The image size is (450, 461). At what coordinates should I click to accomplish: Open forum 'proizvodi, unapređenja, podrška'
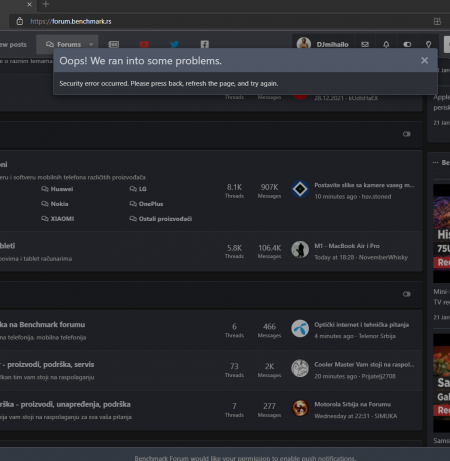75,404
